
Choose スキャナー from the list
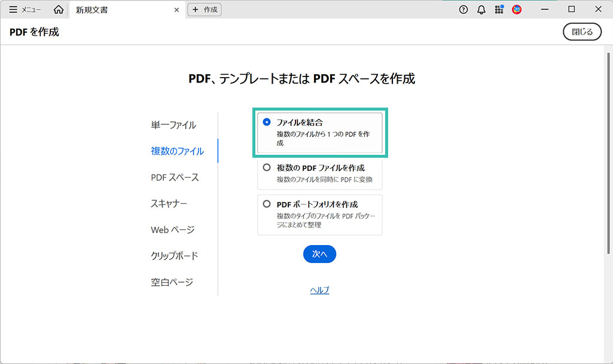click(x=169, y=204)
